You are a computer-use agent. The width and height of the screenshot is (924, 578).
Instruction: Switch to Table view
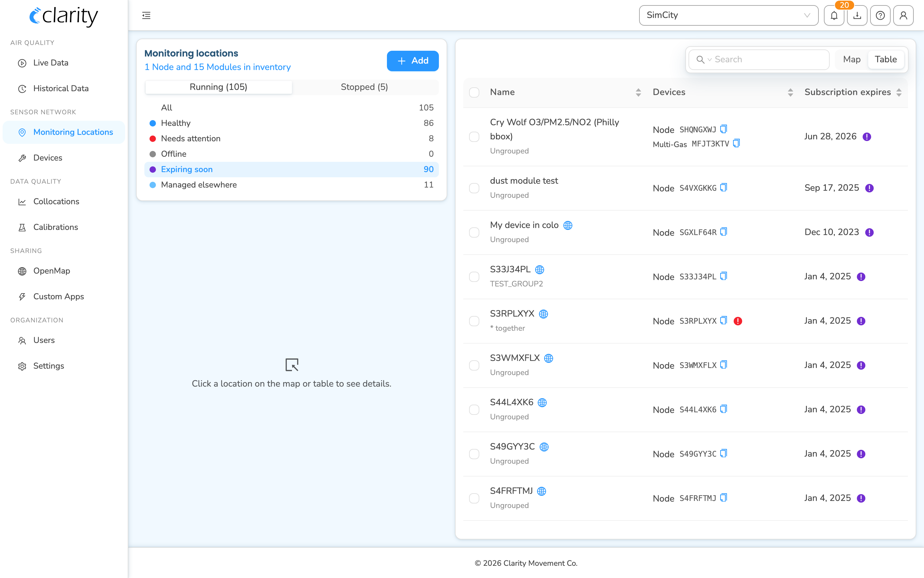coord(886,60)
